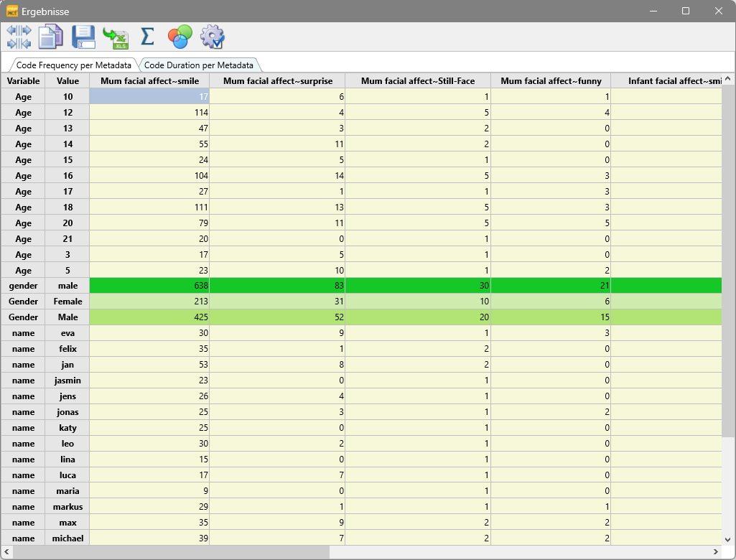736x560 pixels.
Task: Select smile value 425 in Gender Male row
Action: click(149, 317)
